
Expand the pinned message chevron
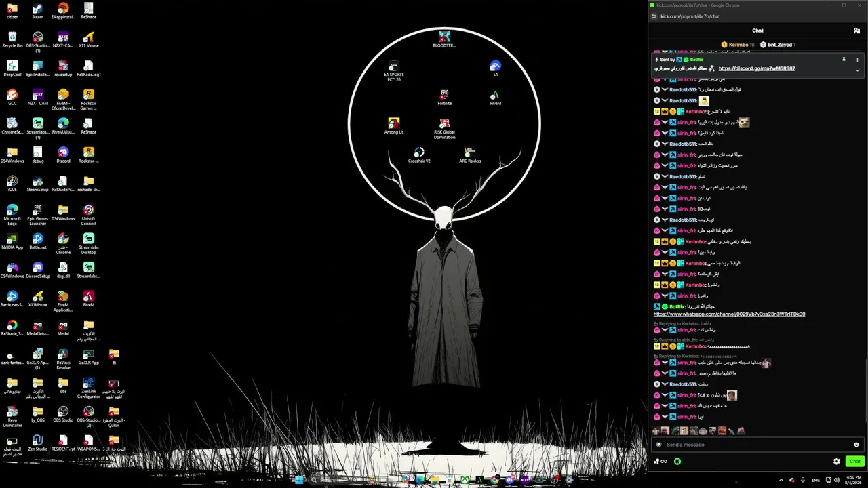[857, 70]
